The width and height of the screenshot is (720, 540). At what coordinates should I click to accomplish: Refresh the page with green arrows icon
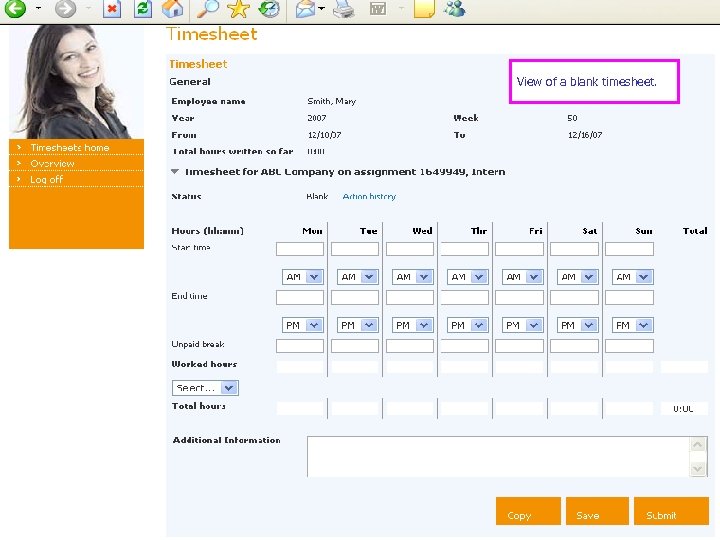pos(143,9)
